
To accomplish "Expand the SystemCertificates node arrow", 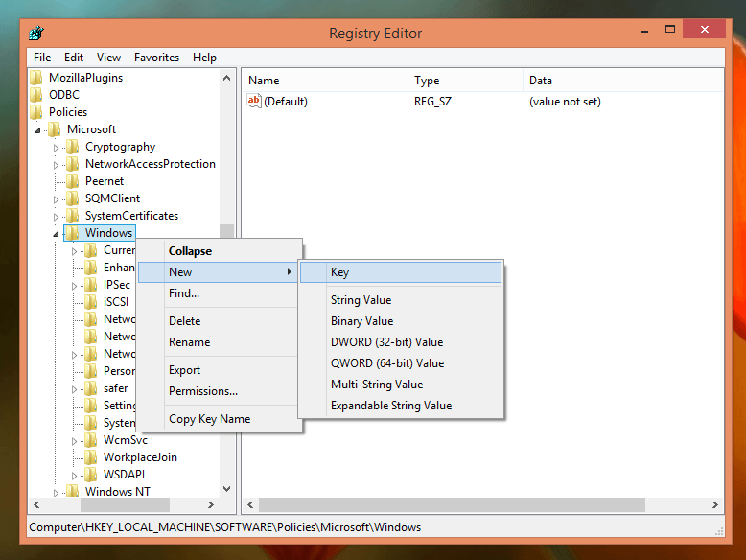I will click(57, 216).
